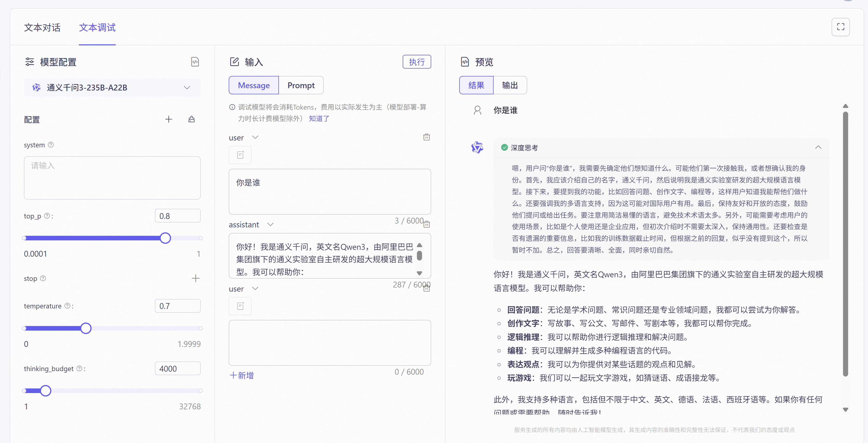Image resolution: width=868 pixels, height=443 pixels.
Task: Open the assistant role dropdown
Action: tap(270, 225)
